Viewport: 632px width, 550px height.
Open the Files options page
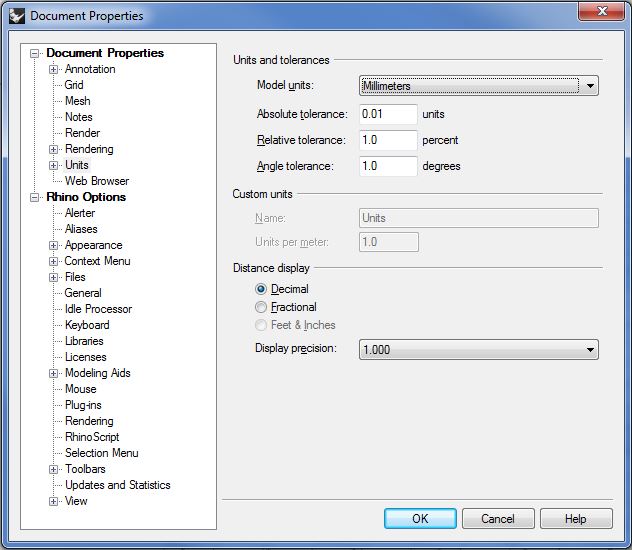coord(75,277)
